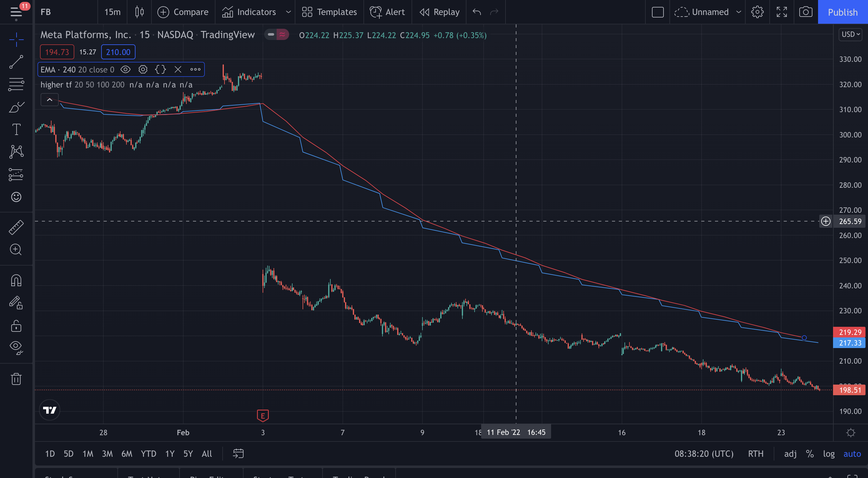Select the 1M date range

click(88, 454)
